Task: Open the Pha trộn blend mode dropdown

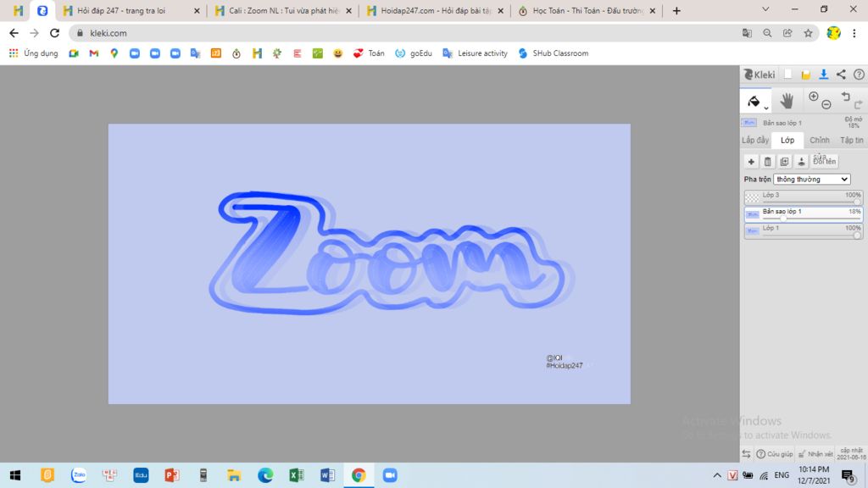Action: 811,180
